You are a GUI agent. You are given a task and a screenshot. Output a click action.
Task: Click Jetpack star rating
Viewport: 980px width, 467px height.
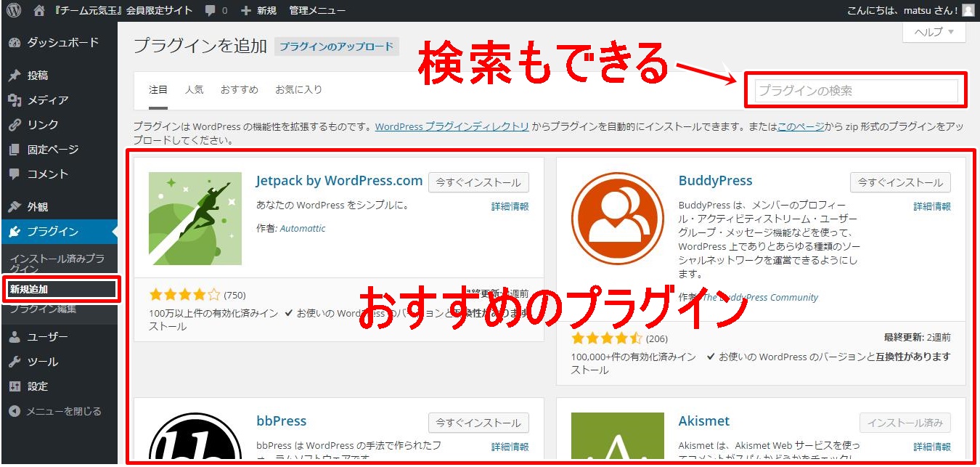[x=184, y=295]
